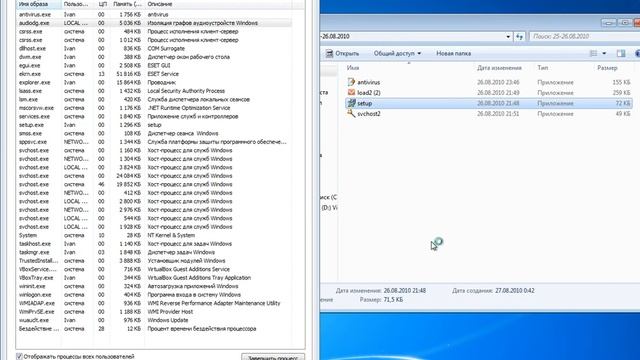The width and height of the screenshot is (640, 360).
Task: Select the egui.exe ESET GUI row
Action: 154,65
